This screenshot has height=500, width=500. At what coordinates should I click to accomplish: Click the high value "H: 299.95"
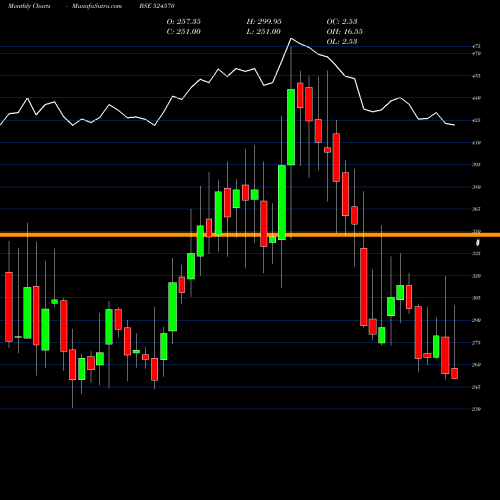coord(264,21)
